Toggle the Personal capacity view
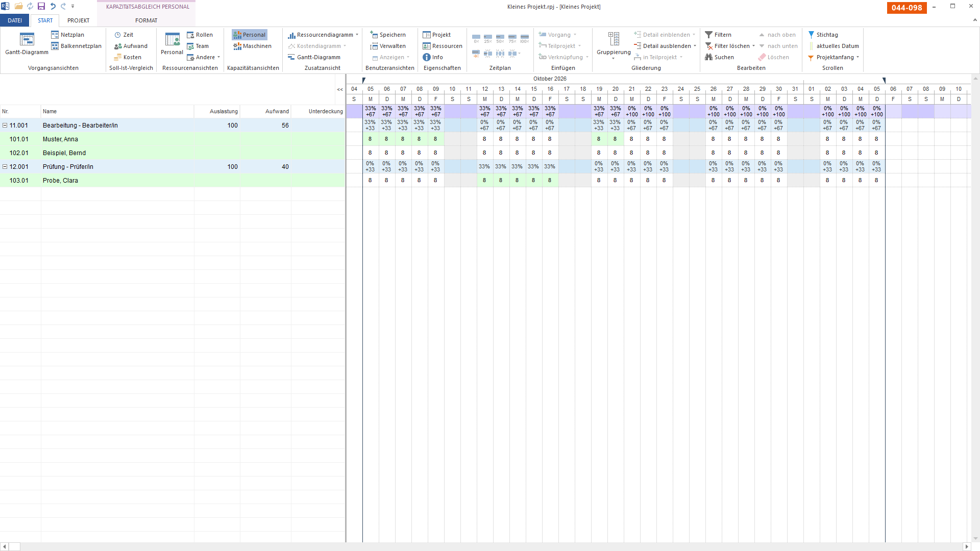This screenshot has height=551, width=980. [250, 35]
